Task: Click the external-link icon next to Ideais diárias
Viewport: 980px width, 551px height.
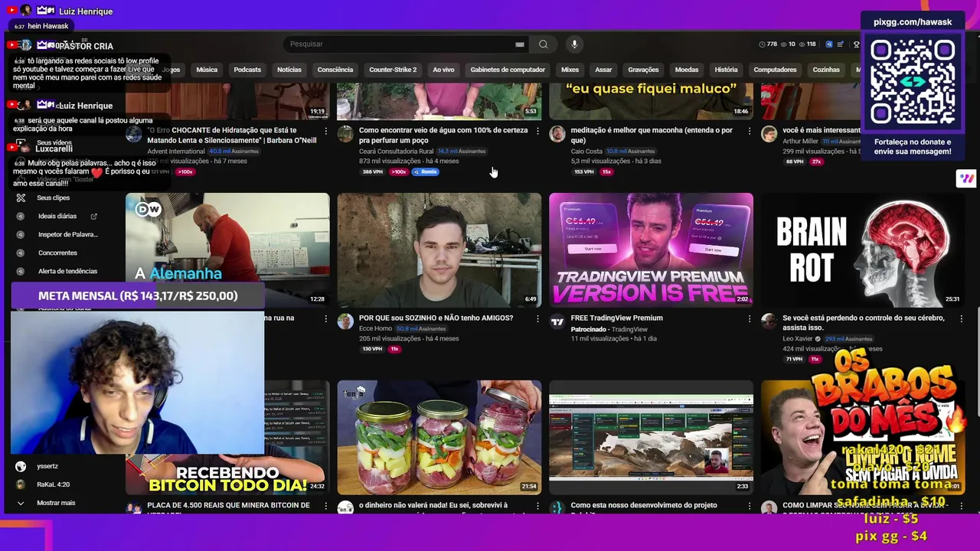Action: pos(94,217)
